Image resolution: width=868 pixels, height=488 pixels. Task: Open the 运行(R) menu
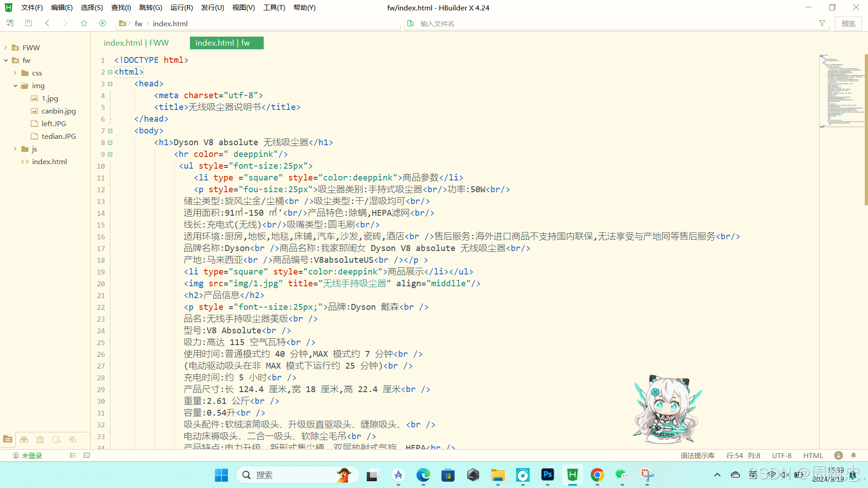click(x=181, y=8)
